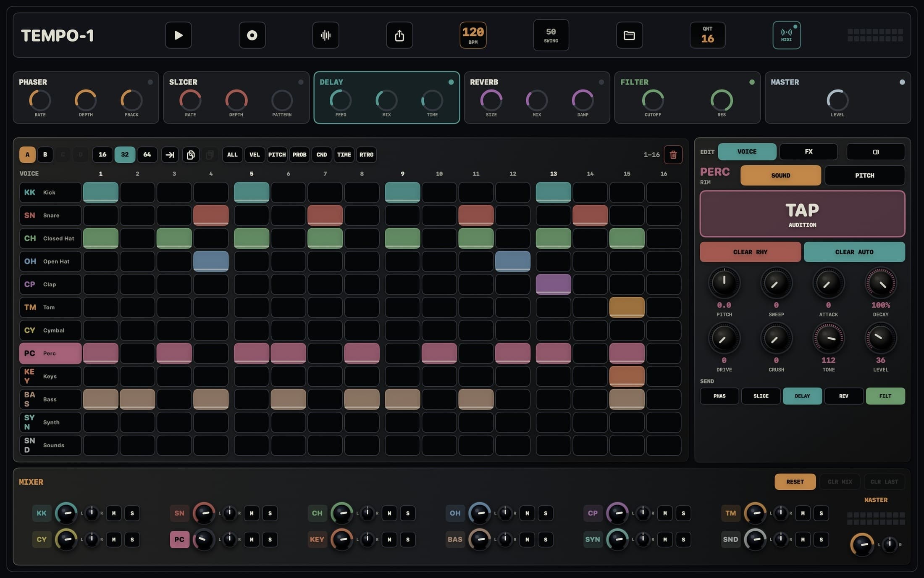Select the CP Clap voice
924x578 pixels.
[50, 284]
